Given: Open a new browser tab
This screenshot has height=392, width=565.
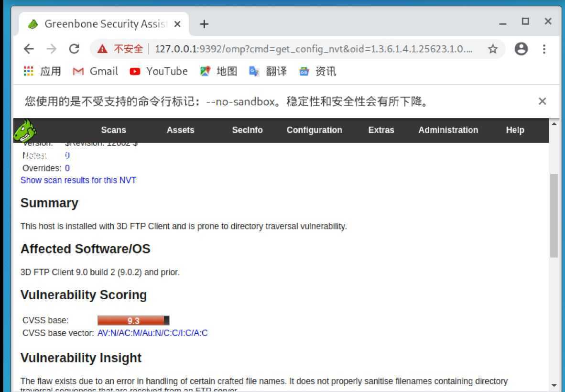Looking at the screenshot, I should [204, 24].
